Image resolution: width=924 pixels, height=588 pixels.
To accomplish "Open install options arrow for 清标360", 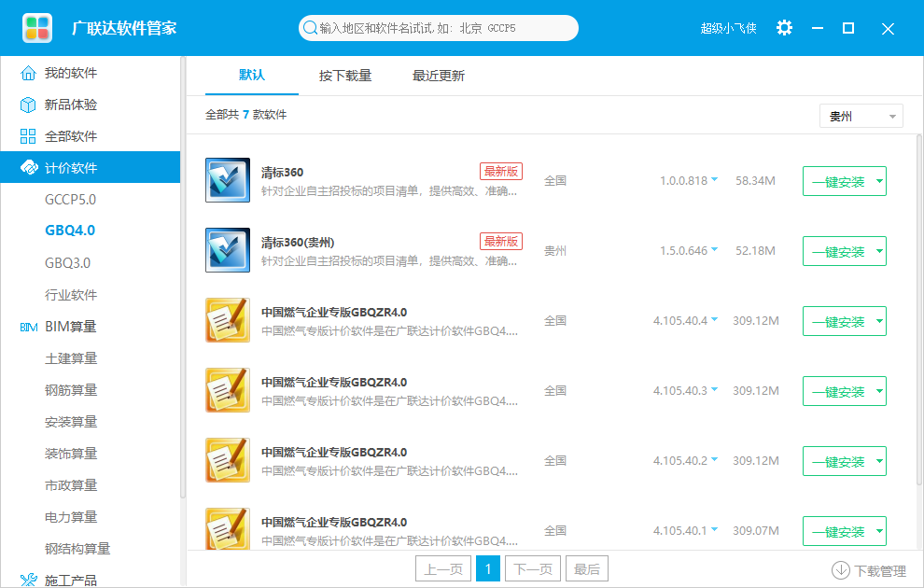I will coord(879,181).
